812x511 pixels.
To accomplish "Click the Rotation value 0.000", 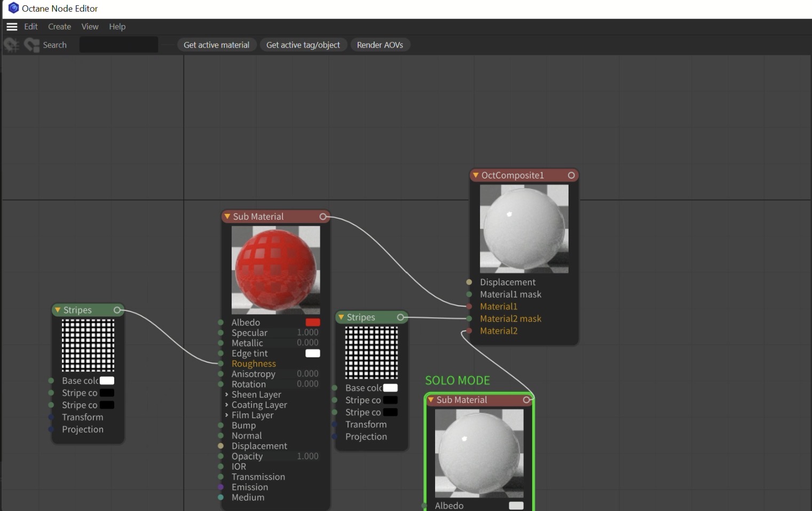I will click(308, 384).
